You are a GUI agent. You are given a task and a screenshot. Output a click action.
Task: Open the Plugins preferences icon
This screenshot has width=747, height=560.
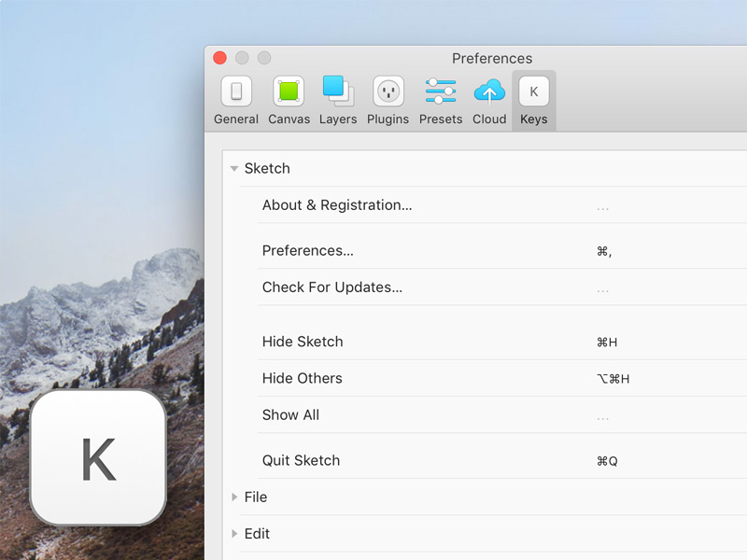point(388,91)
